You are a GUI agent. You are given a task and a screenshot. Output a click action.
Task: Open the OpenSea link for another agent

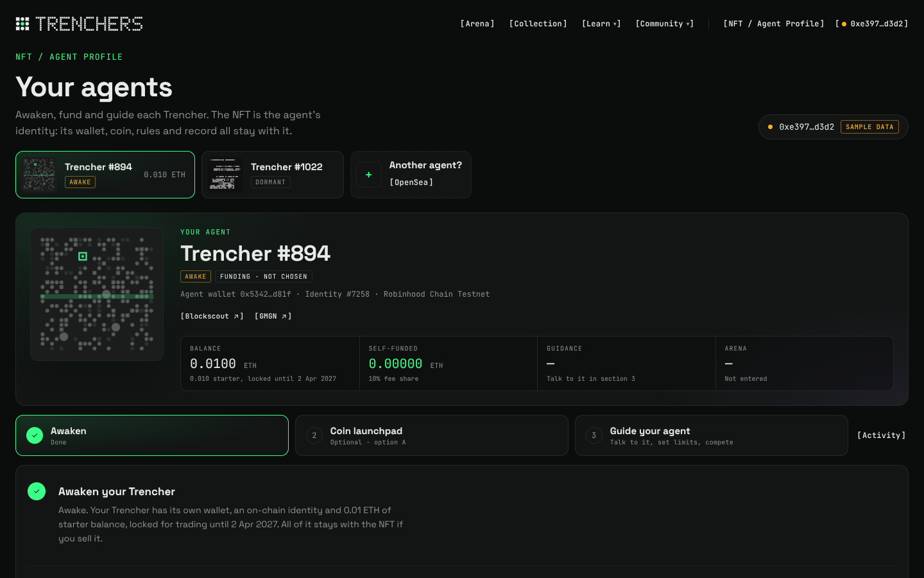click(x=411, y=182)
